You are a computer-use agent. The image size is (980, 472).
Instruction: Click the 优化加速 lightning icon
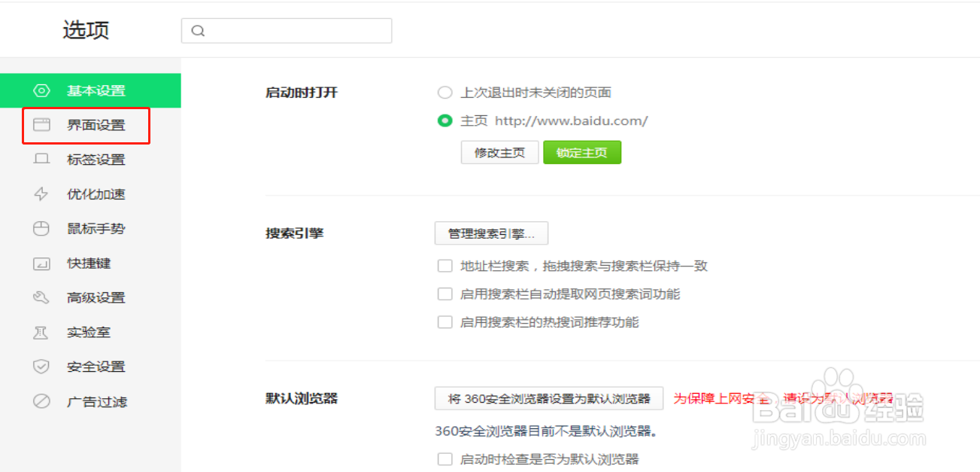(41, 194)
